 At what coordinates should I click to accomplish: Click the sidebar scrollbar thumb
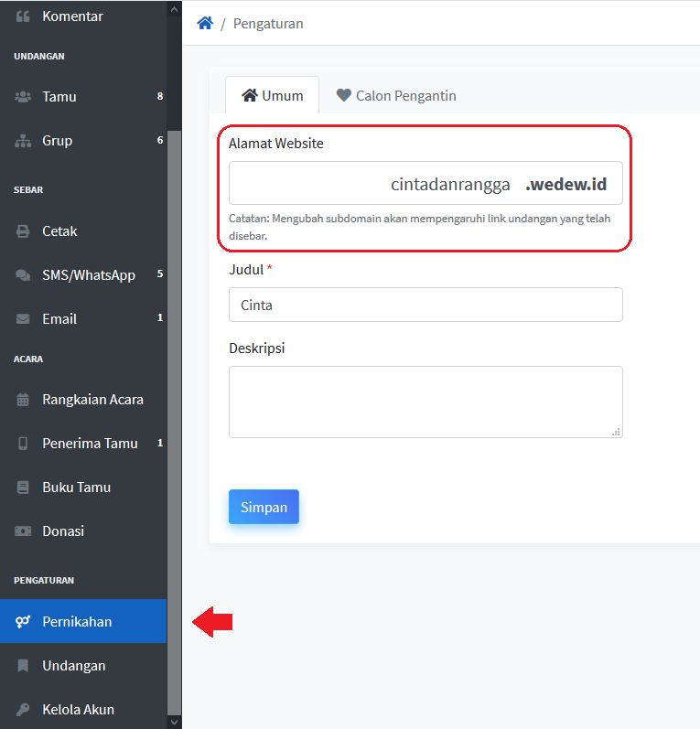coord(174,423)
